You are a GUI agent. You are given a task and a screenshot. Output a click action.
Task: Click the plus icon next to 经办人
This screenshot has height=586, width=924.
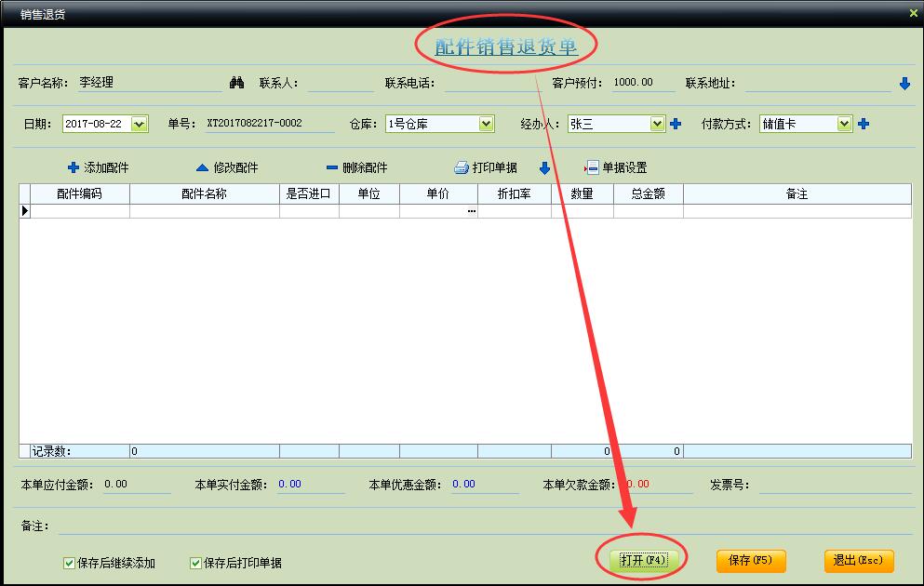click(676, 124)
